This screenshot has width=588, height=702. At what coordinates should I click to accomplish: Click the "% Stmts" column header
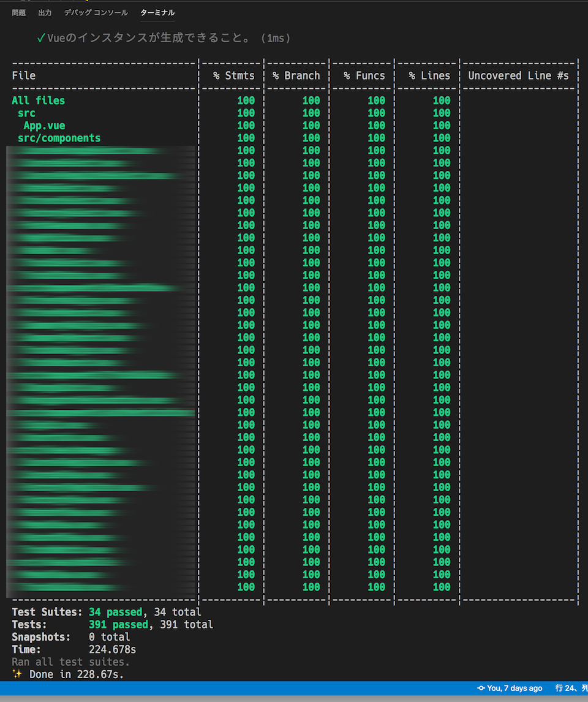(x=234, y=76)
